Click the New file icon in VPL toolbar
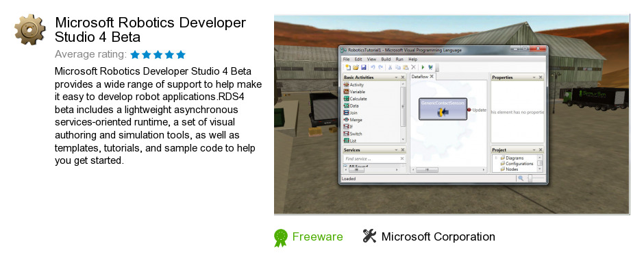 (348, 67)
